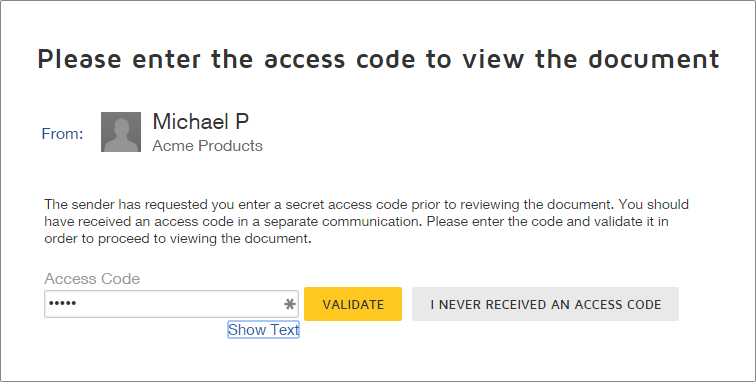This screenshot has height=382, width=756.
Task: Click the Acme Products company name
Action: (207, 146)
